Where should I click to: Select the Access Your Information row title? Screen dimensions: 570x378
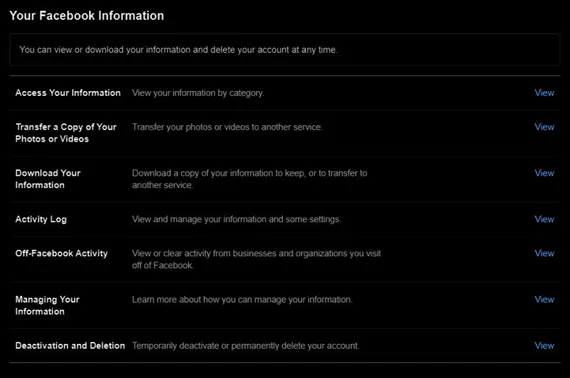pyautogui.click(x=68, y=93)
